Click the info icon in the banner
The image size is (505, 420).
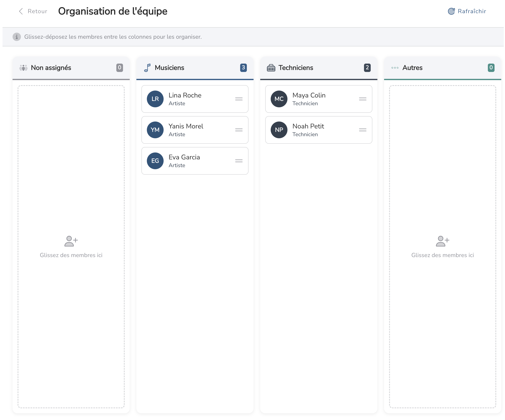17,37
